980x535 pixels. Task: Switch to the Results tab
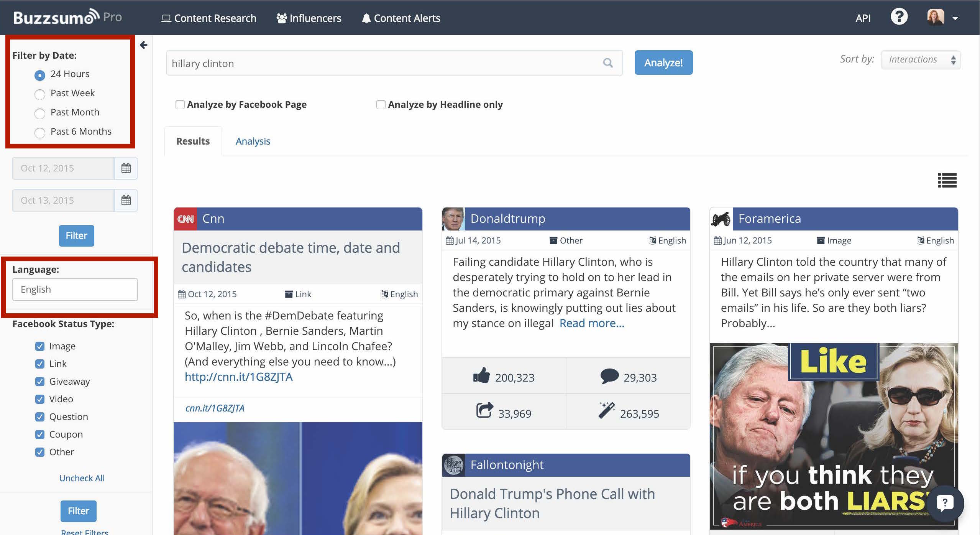[193, 141]
